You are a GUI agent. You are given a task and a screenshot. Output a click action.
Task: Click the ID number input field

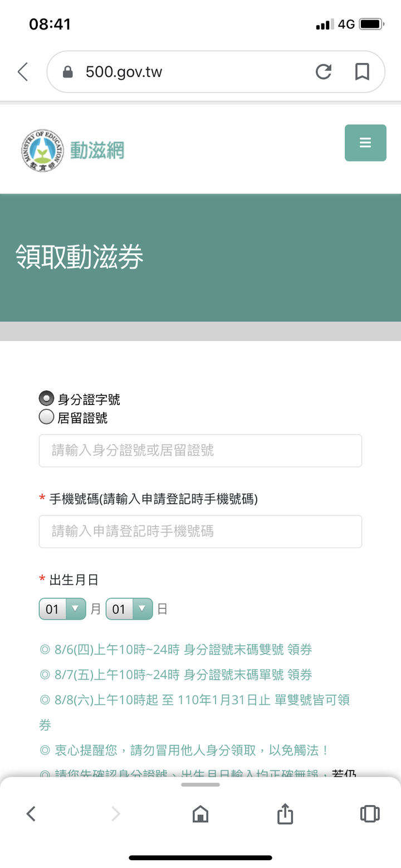coord(200,451)
